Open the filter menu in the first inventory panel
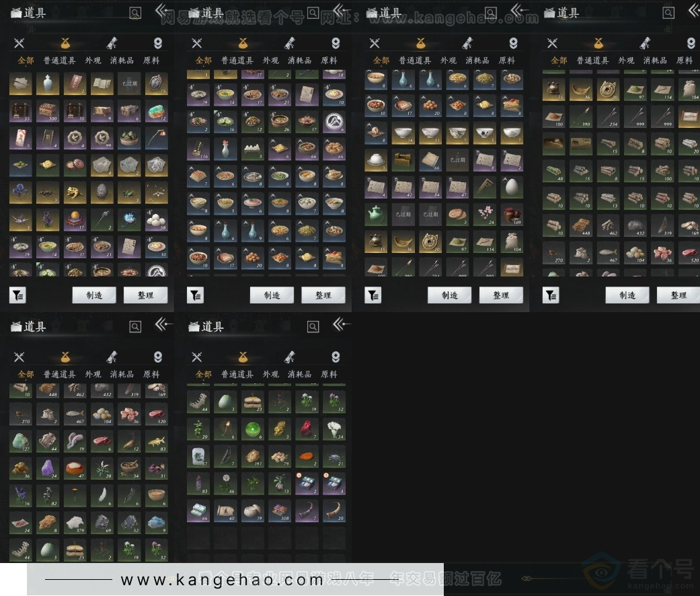 tap(17, 295)
